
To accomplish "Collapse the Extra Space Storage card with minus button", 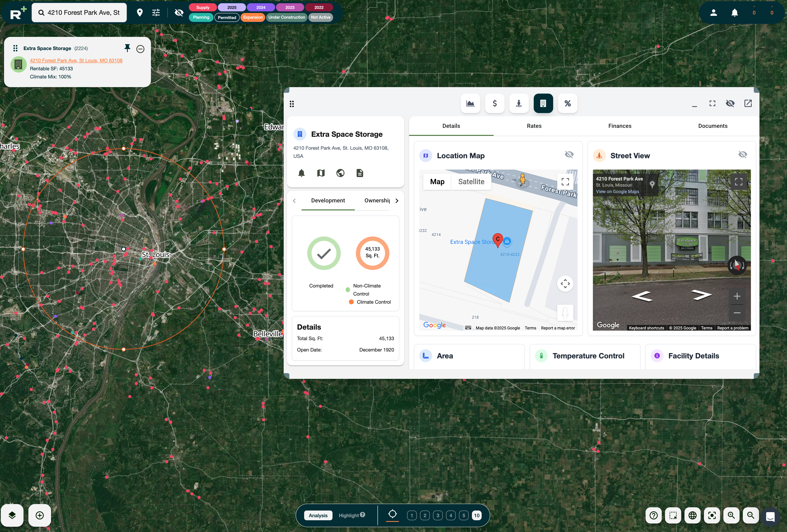I will tap(141, 49).
